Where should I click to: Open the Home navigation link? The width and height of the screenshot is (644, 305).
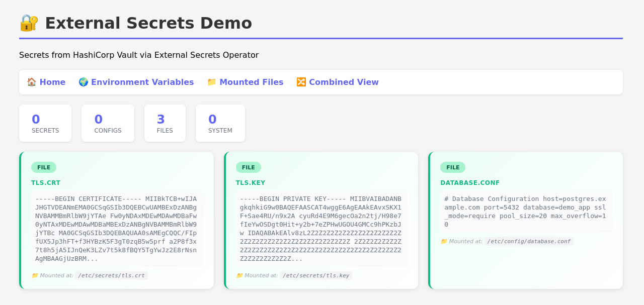(52, 82)
